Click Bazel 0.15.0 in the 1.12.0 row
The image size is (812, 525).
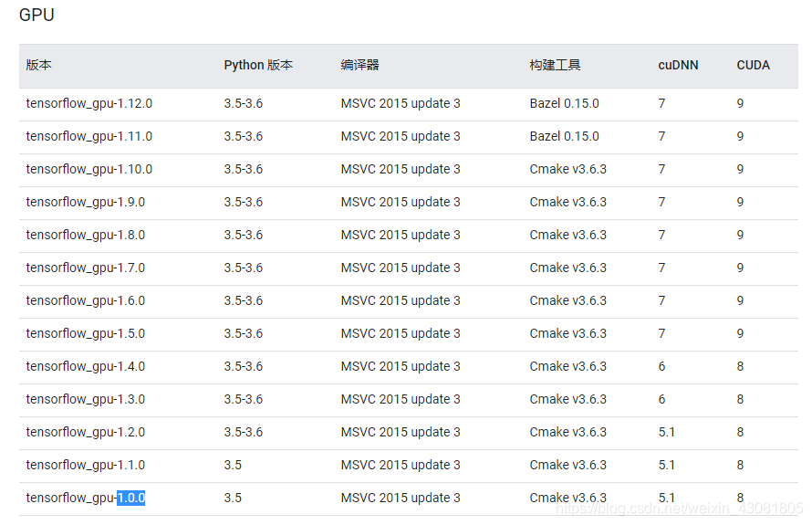564,104
